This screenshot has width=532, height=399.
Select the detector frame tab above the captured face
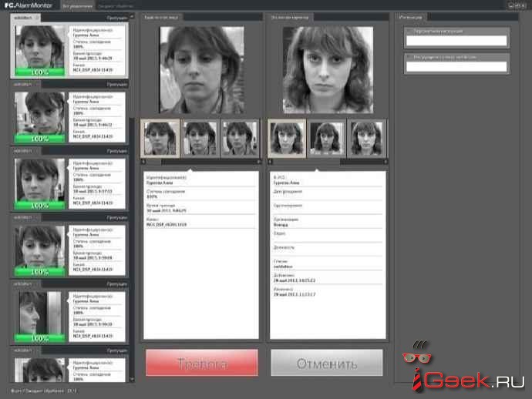[162, 17]
